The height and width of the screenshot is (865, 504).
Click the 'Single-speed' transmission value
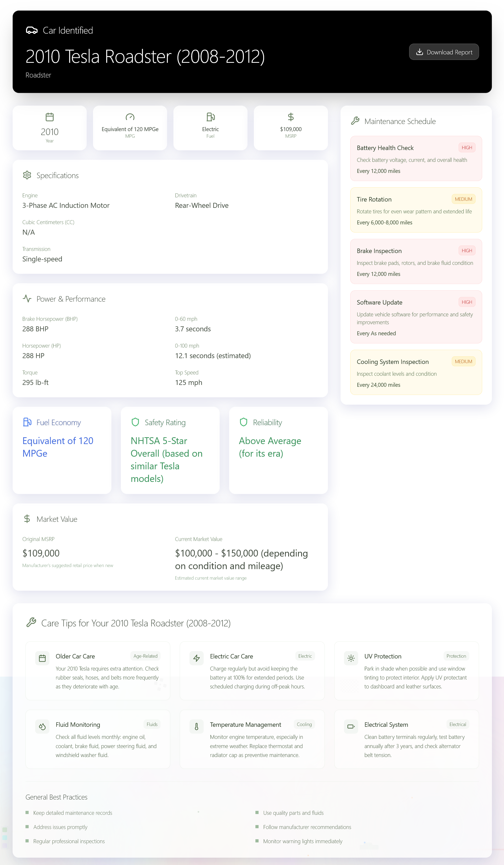42,259
